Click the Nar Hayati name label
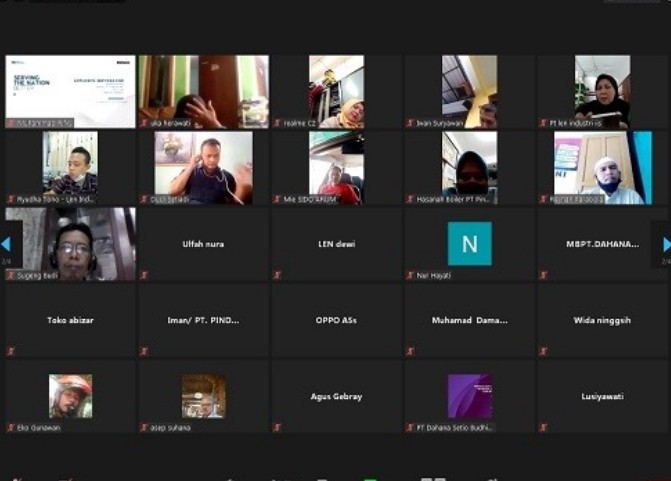 tap(433, 276)
